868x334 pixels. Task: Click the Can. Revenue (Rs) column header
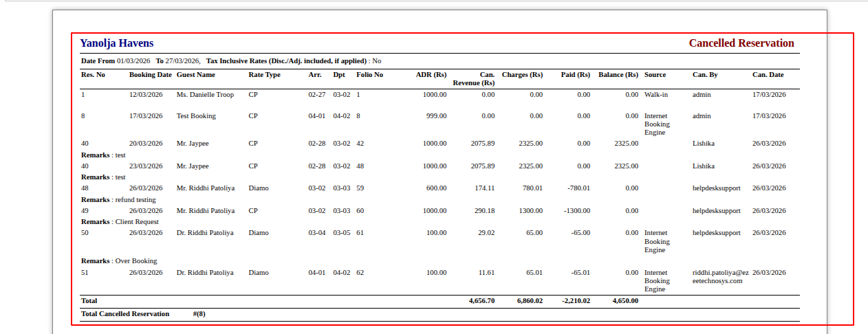(x=474, y=78)
